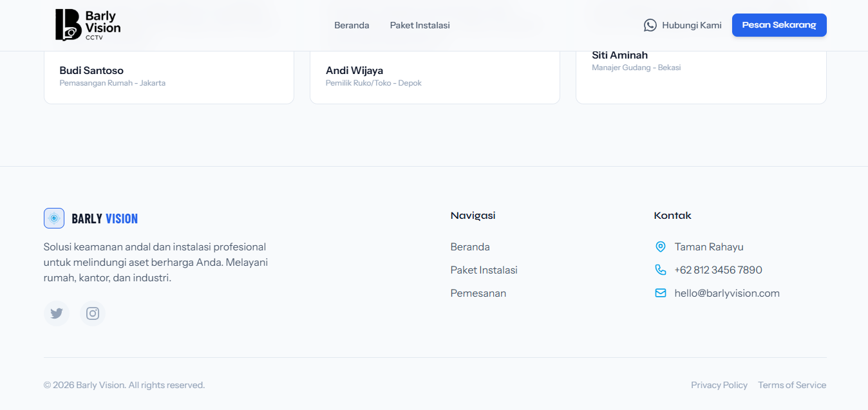868x410 pixels.
Task: Click the footer Barly Vision camera logo icon
Action: tap(54, 218)
